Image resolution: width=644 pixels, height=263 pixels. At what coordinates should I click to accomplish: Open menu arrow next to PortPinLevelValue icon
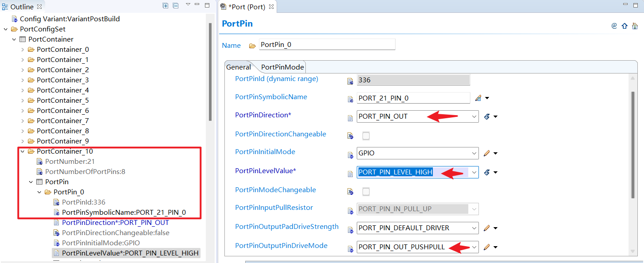click(495, 173)
